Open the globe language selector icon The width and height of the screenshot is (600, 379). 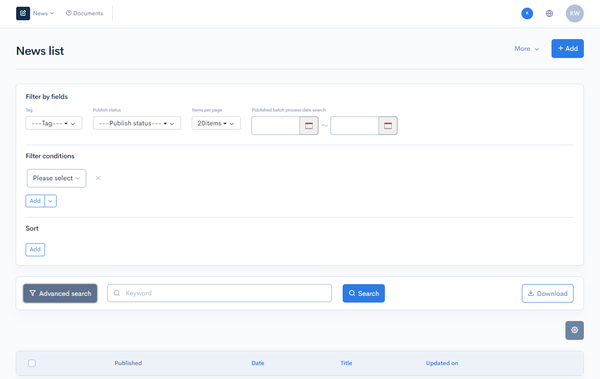549,13
